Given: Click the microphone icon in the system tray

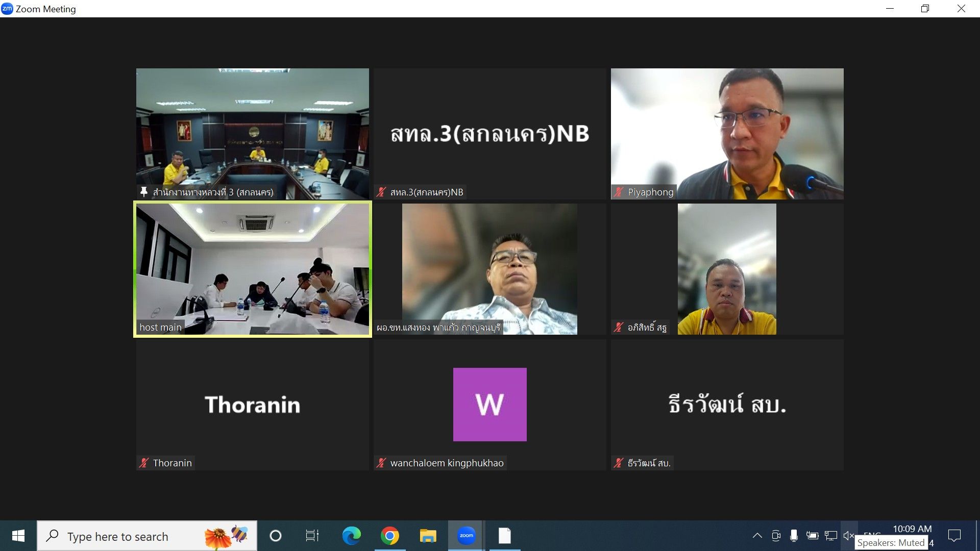Looking at the screenshot, I should 794,535.
